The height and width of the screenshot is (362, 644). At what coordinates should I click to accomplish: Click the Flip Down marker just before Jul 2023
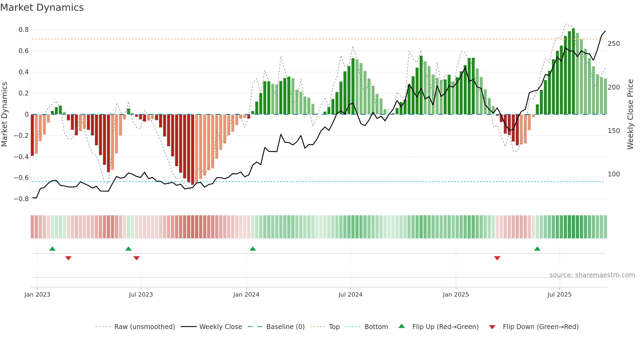pos(137,258)
